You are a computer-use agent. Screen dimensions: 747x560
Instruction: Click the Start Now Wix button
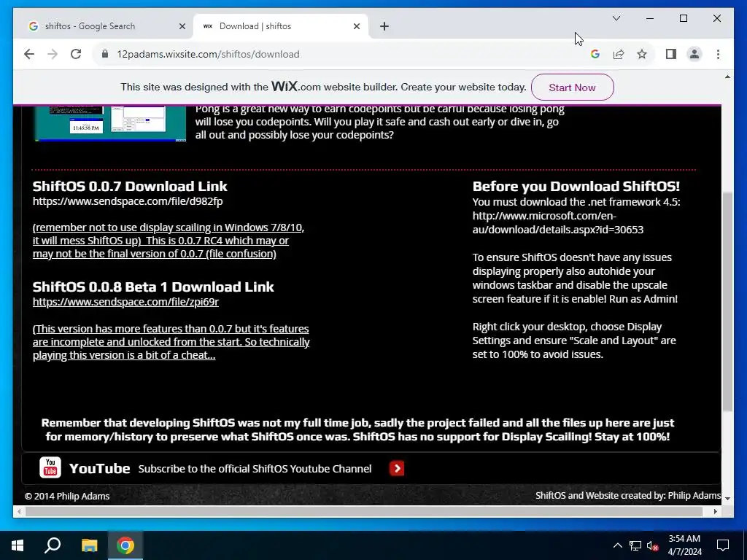pyautogui.click(x=572, y=87)
